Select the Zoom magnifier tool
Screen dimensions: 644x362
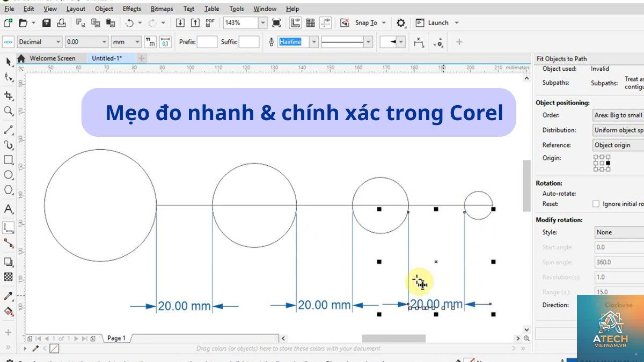point(8,111)
